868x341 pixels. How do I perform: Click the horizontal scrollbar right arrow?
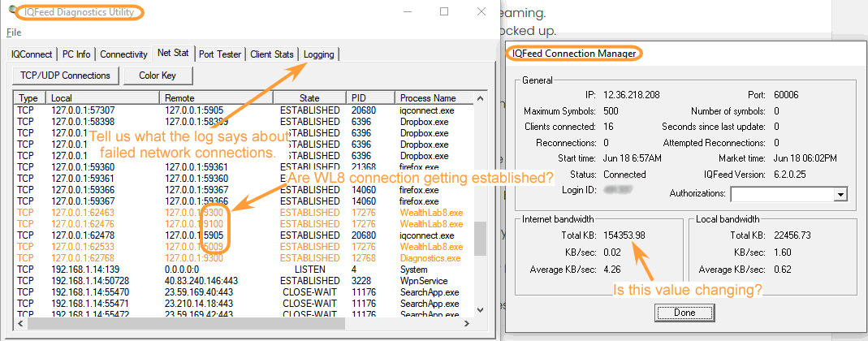tap(467, 323)
